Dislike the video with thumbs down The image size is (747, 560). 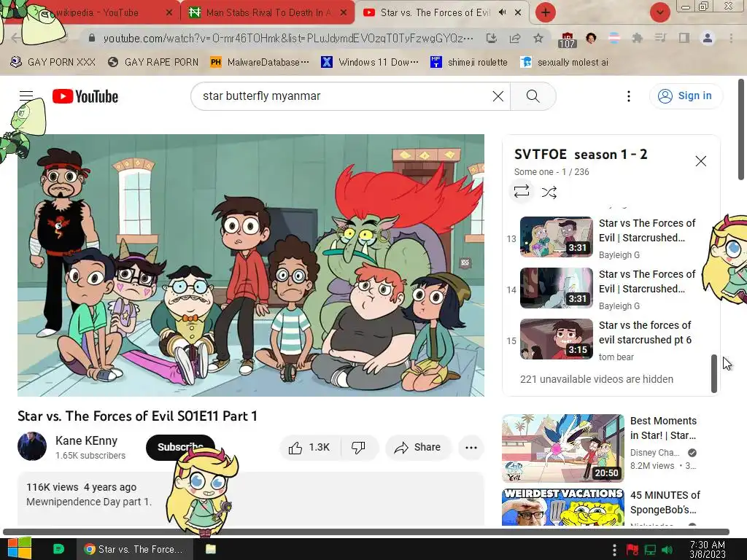coord(359,447)
